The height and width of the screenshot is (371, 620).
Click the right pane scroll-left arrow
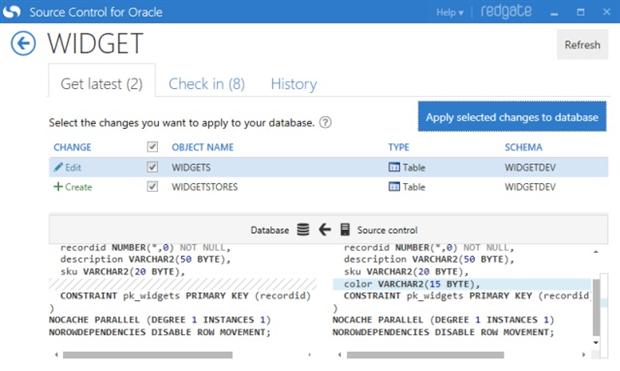click(x=340, y=355)
